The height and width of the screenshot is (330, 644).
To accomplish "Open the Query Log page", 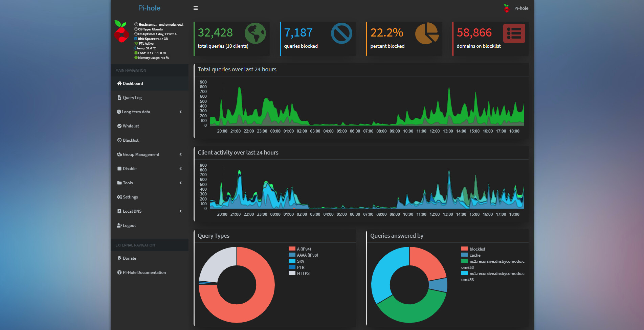I will tap(132, 98).
